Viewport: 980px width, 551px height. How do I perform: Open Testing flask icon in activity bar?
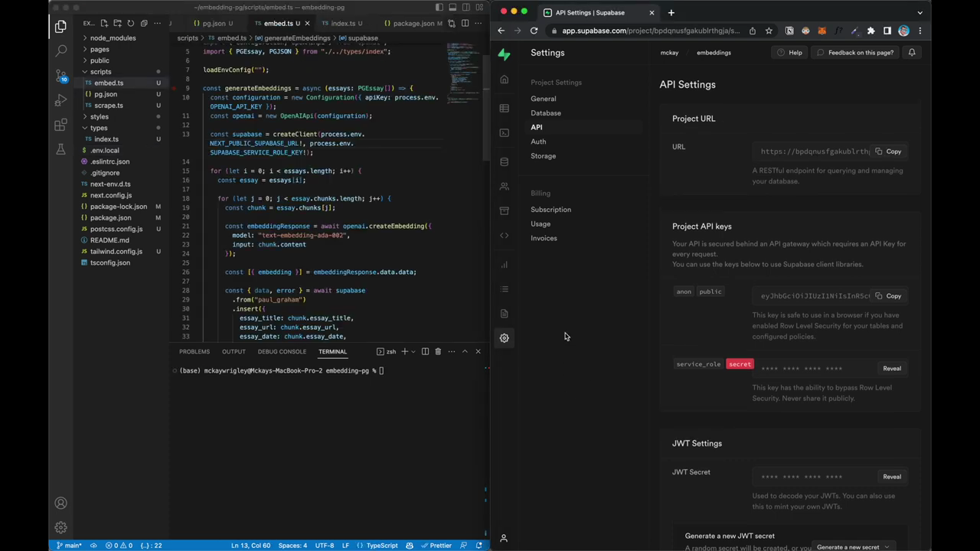[x=60, y=149]
